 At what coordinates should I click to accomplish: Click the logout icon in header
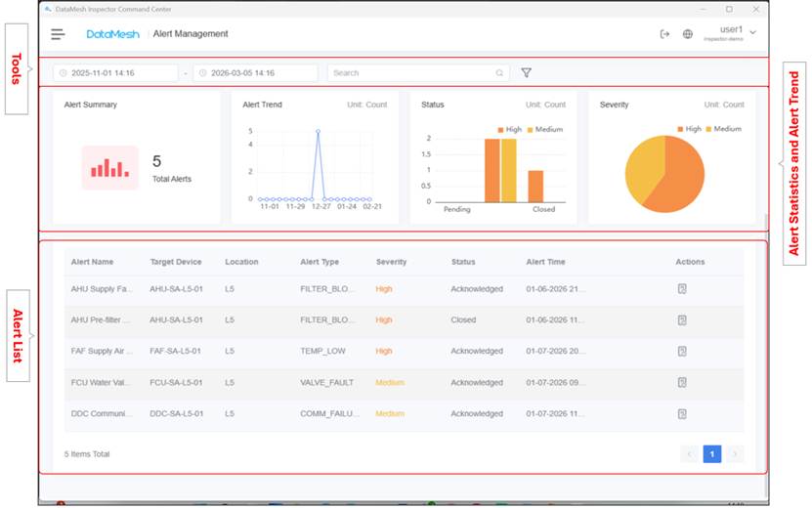point(665,34)
